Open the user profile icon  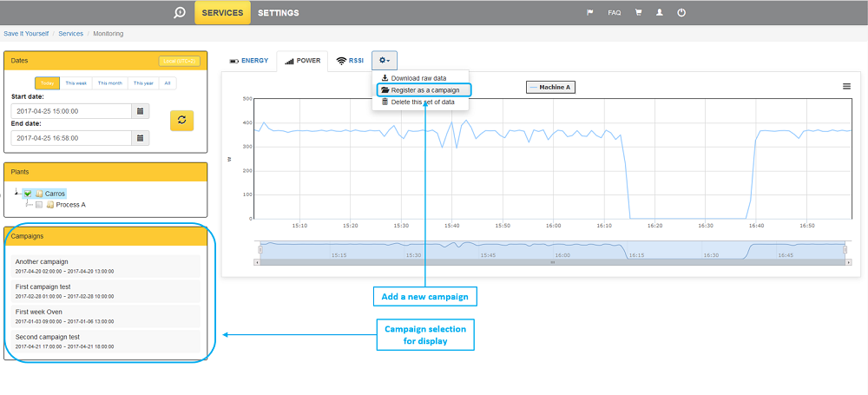click(x=660, y=13)
